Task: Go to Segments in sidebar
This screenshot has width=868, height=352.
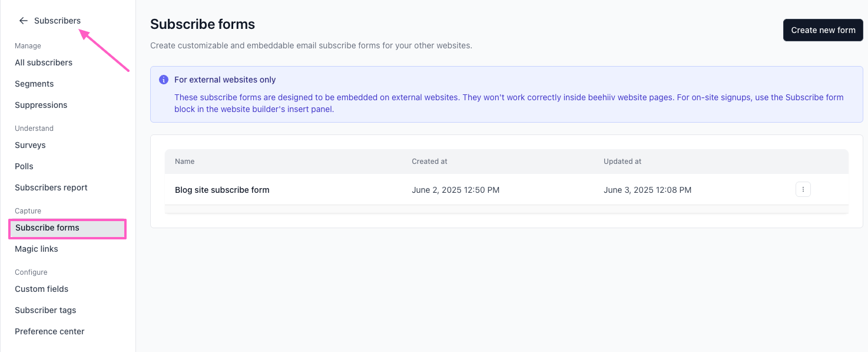Action: [34, 84]
